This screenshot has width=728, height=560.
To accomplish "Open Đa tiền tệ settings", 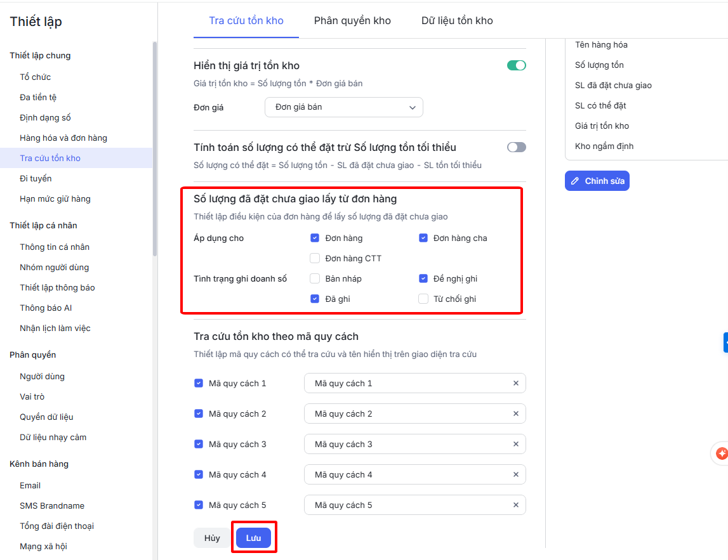I will coord(38,98).
